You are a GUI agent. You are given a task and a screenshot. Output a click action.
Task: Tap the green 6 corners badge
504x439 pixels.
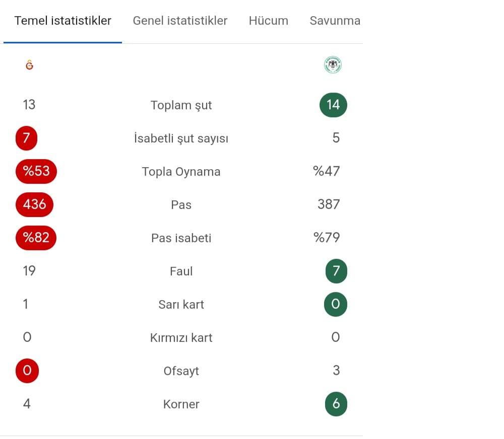tap(336, 404)
